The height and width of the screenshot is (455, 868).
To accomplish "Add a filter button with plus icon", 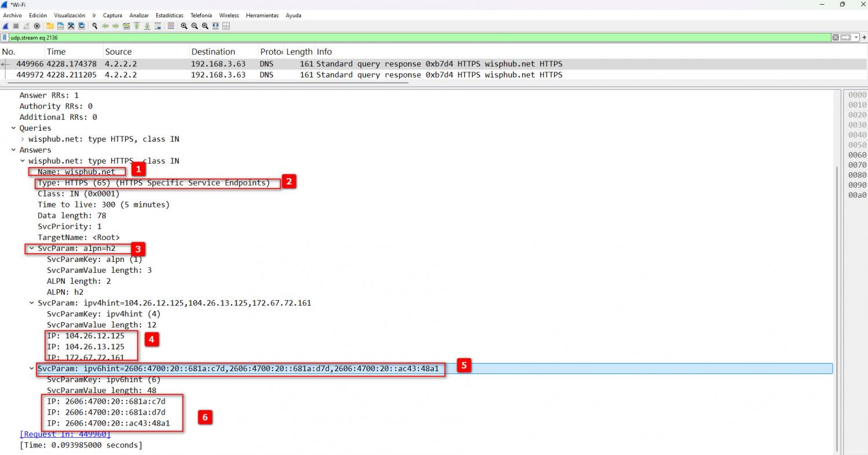I will click(863, 38).
